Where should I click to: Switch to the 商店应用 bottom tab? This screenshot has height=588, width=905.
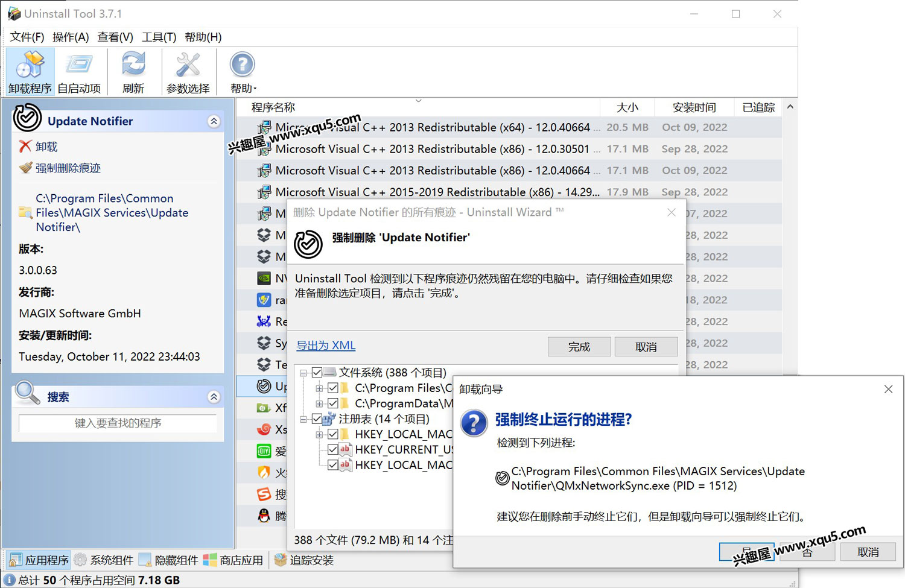pyautogui.click(x=233, y=560)
